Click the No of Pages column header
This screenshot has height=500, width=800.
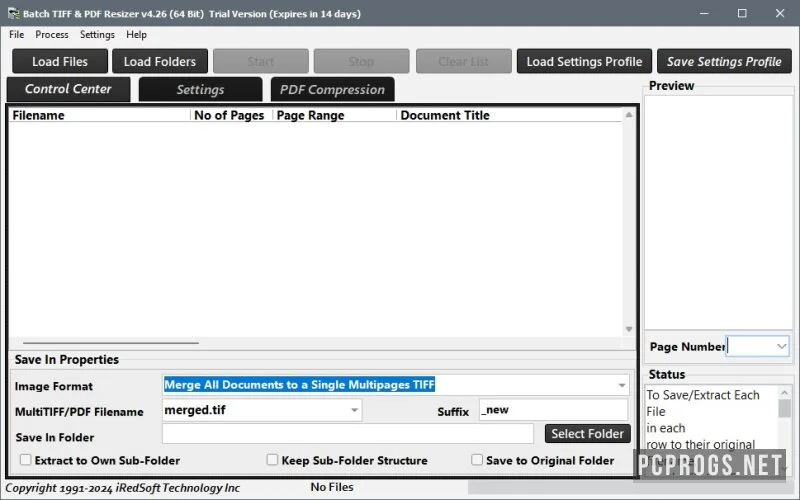coord(231,115)
